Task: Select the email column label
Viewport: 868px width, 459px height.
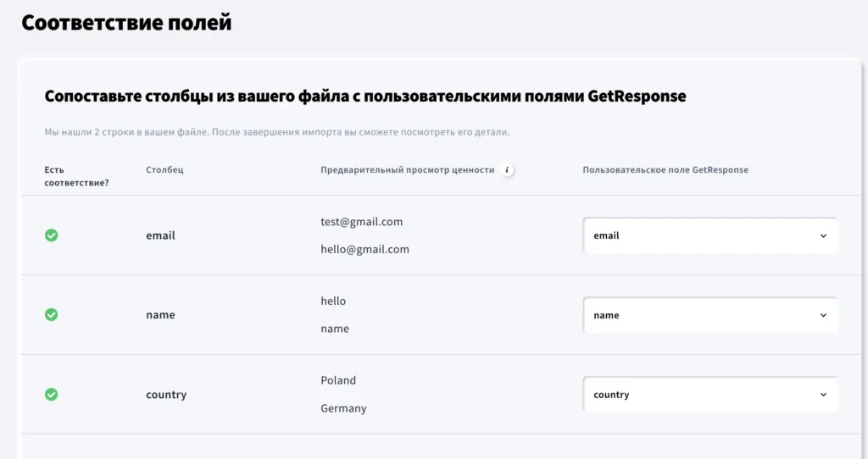Action: click(x=160, y=235)
